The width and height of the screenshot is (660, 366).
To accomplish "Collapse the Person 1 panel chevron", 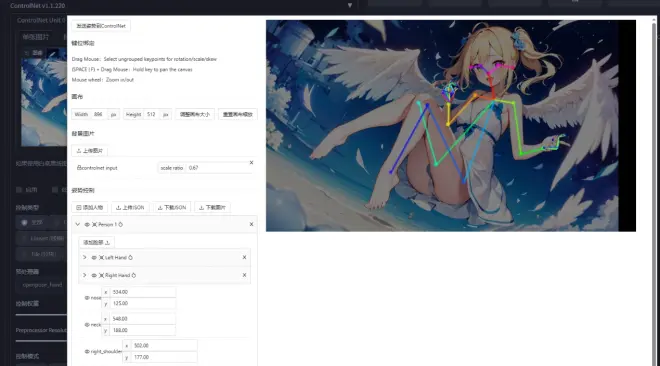I will pyautogui.click(x=77, y=224).
